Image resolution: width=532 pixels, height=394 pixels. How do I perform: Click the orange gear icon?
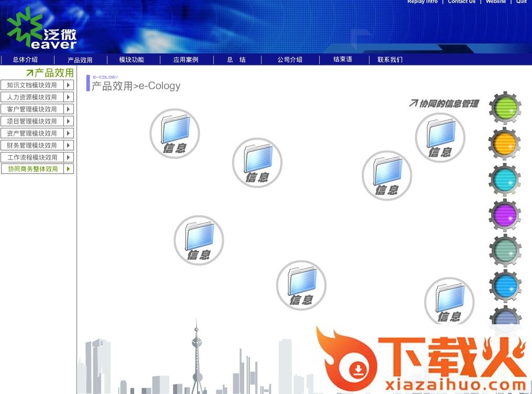click(504, 143)
